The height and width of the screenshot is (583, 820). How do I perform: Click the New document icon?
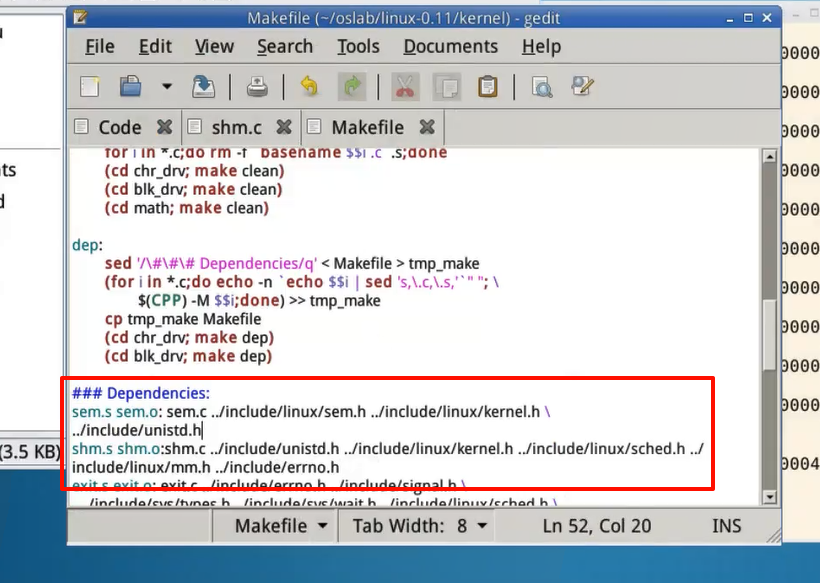pos(90,87)
